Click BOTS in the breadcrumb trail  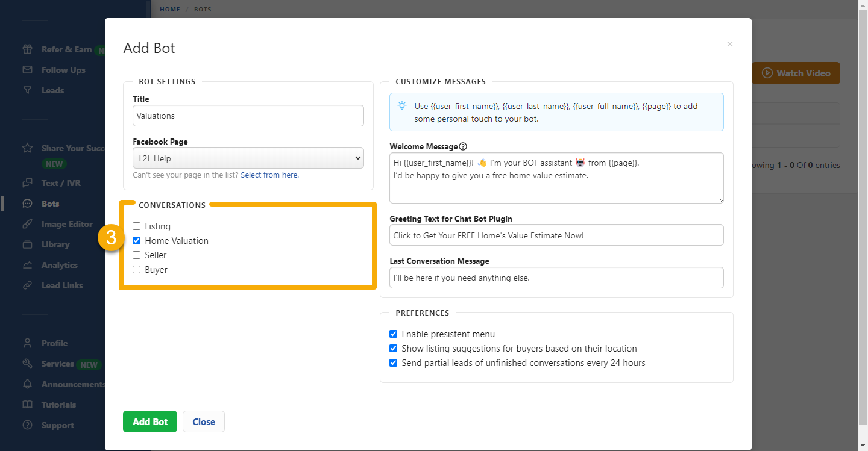click(x=203, y=9)
